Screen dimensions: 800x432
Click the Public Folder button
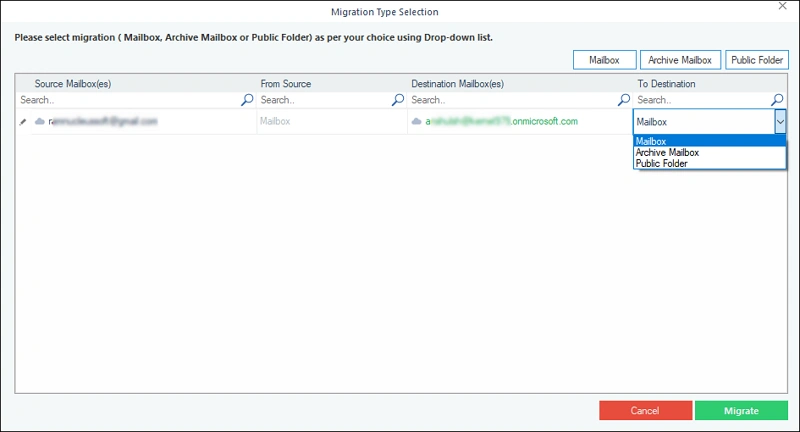[757, 60]
